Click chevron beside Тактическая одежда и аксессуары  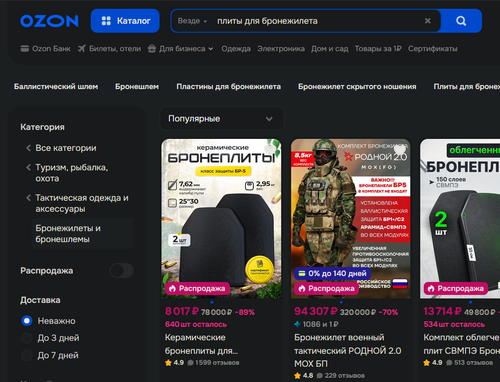point(28,198)
